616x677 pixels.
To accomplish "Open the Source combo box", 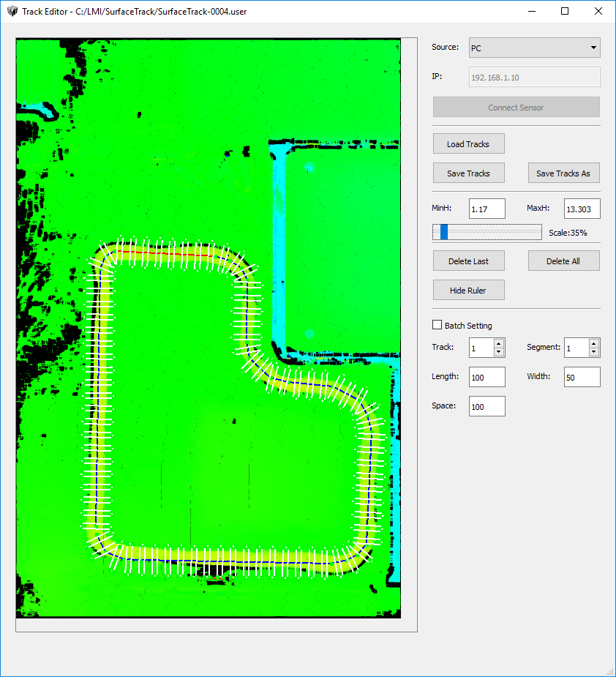I will (534, 48).
